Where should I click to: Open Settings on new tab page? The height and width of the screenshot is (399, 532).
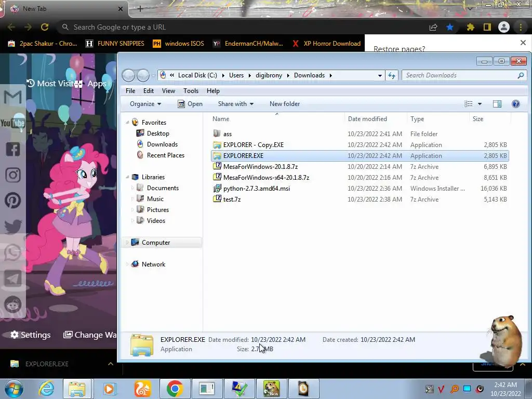point(31,335)
